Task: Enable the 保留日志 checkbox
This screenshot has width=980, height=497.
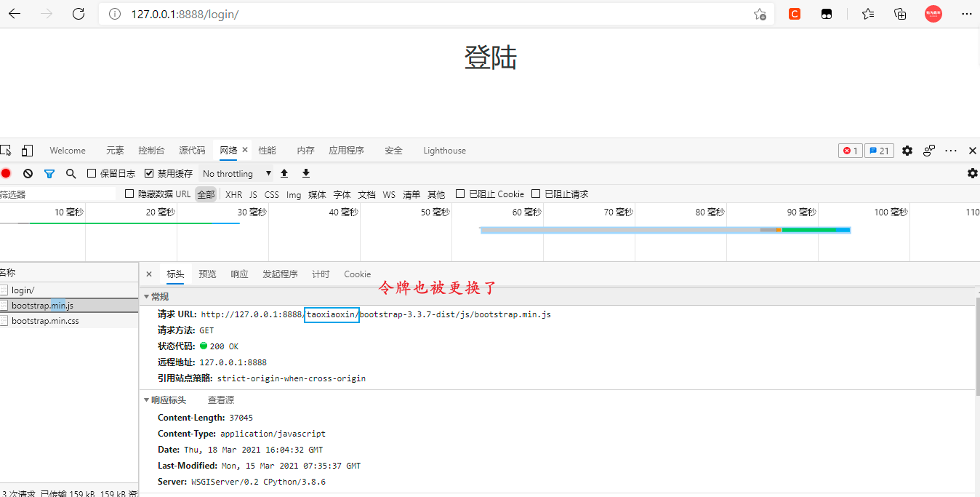Action: (92, 173)
